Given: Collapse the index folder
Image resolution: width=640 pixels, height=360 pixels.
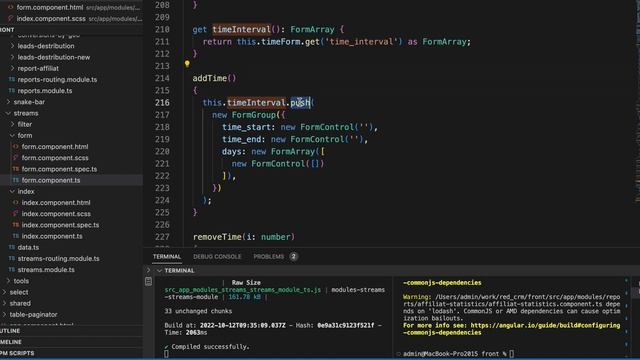Looking at the screenshot, I should [26, 191].
